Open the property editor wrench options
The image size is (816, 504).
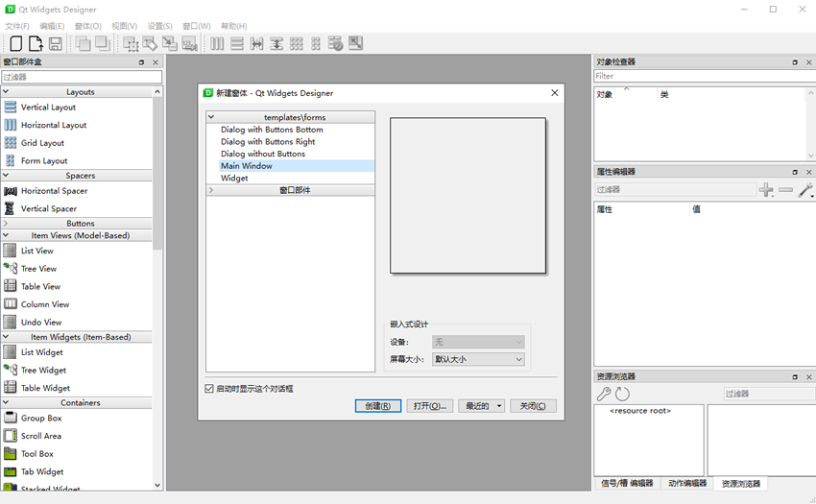coord(805,190)
